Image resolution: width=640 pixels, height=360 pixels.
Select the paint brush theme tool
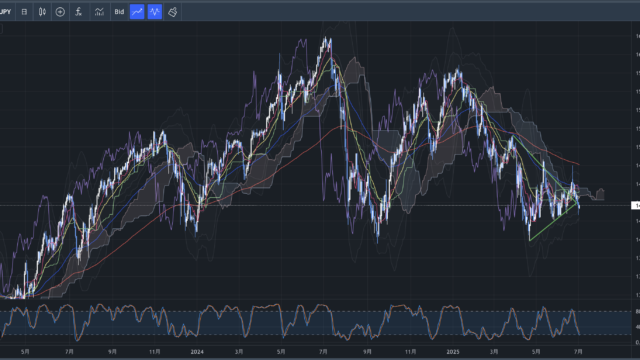pyautogui.click(x=173, y=12)
